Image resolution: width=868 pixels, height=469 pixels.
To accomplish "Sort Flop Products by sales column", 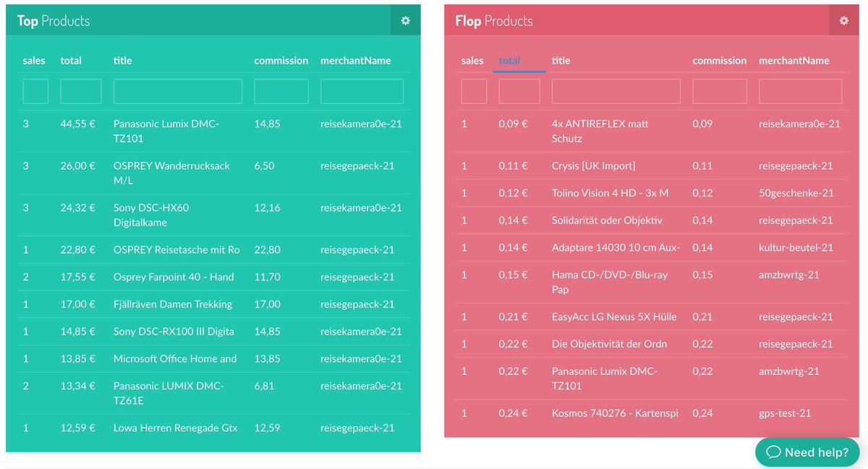I will 472,61.
